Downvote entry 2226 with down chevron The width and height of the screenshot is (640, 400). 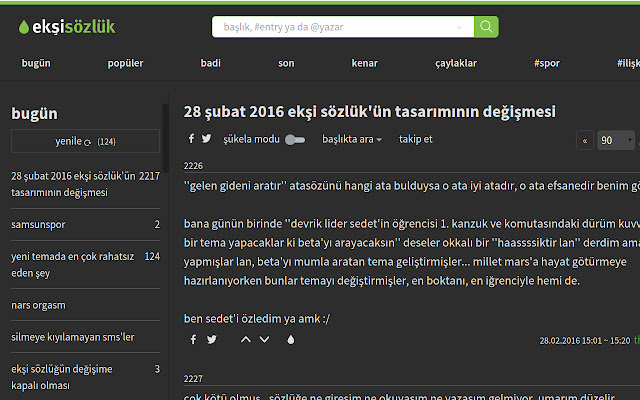(264, 339)
